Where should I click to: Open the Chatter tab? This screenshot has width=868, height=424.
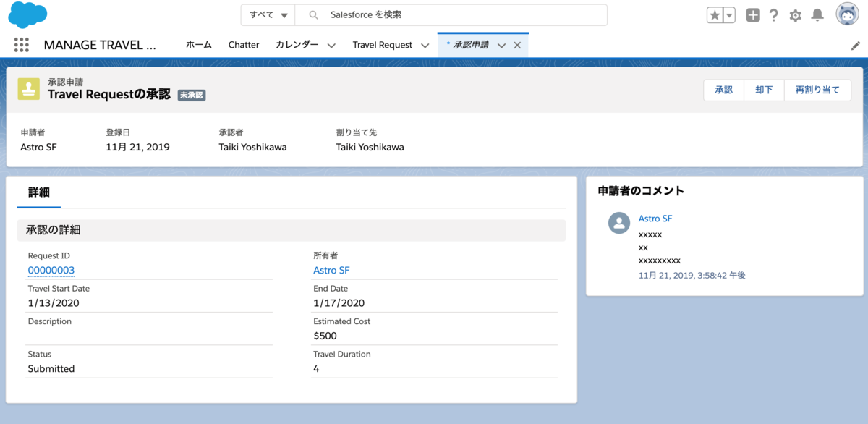tap(244, 45)
